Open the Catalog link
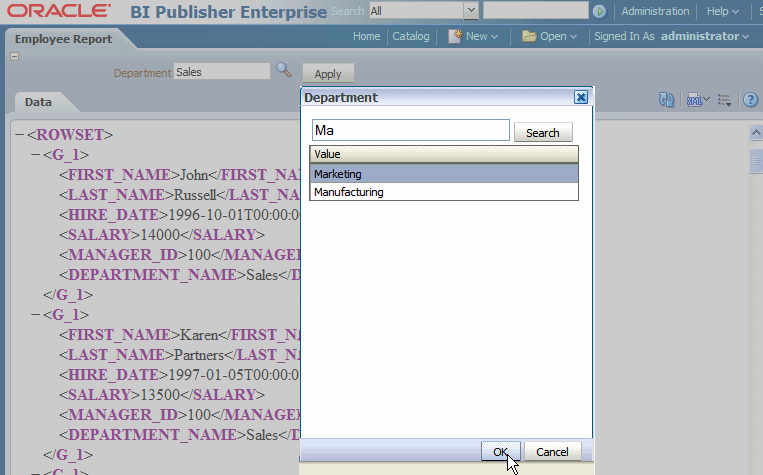763x475 pixels. tap(411, 36)
